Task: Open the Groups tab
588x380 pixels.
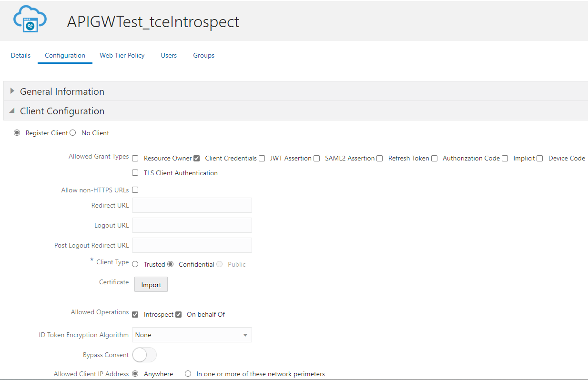Action: pyautogui.click(x=203, y=55)
